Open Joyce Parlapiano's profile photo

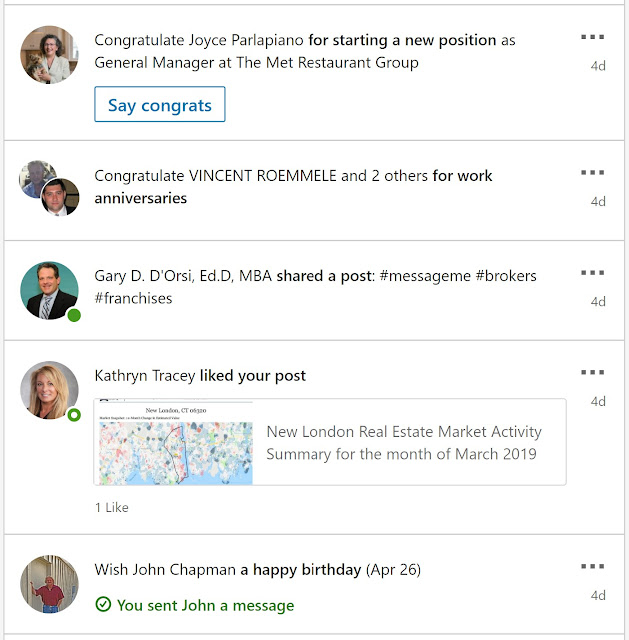[x=49, y=55]
